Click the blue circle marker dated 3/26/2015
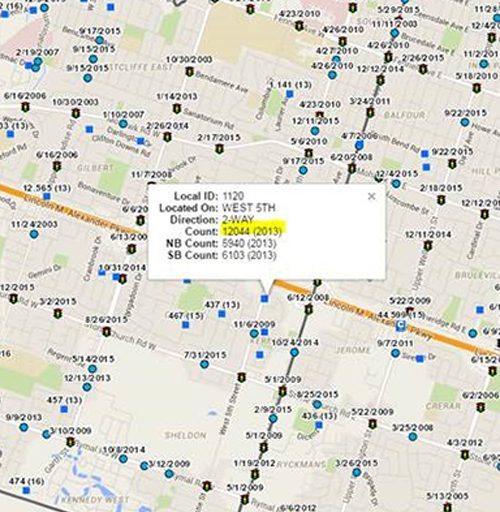The image size is (500, 512). (x=357, y=472)
